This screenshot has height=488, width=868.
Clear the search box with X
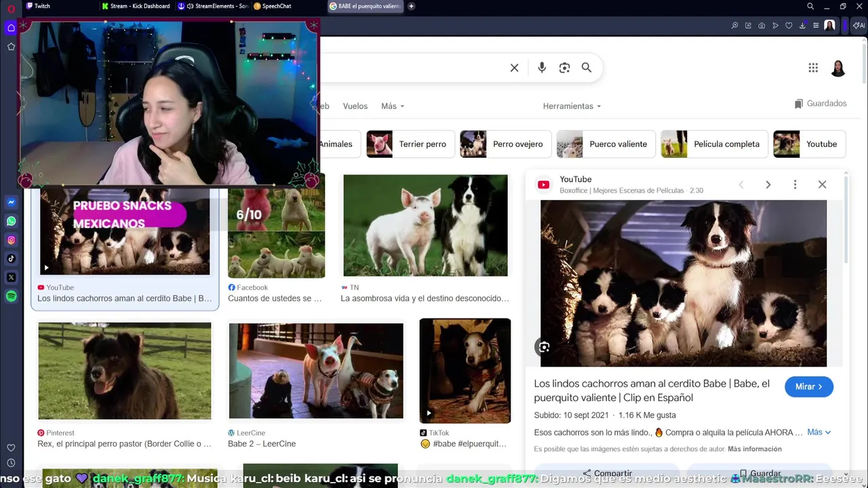(x=514, y=68)
